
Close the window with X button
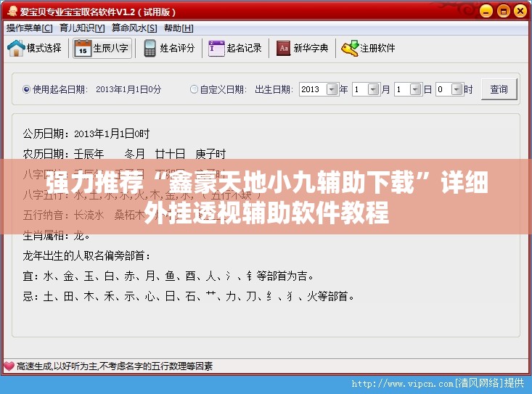click(x=520, y=11)
